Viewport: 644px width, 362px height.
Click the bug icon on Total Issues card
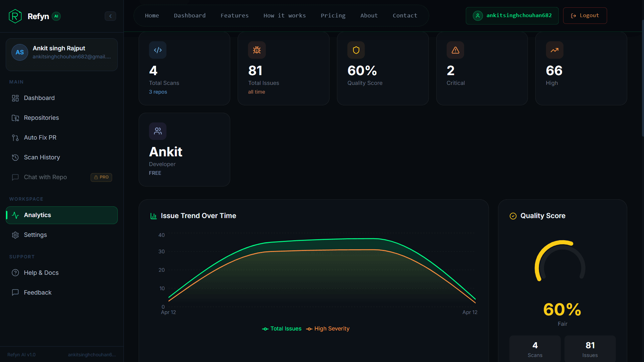257,50
